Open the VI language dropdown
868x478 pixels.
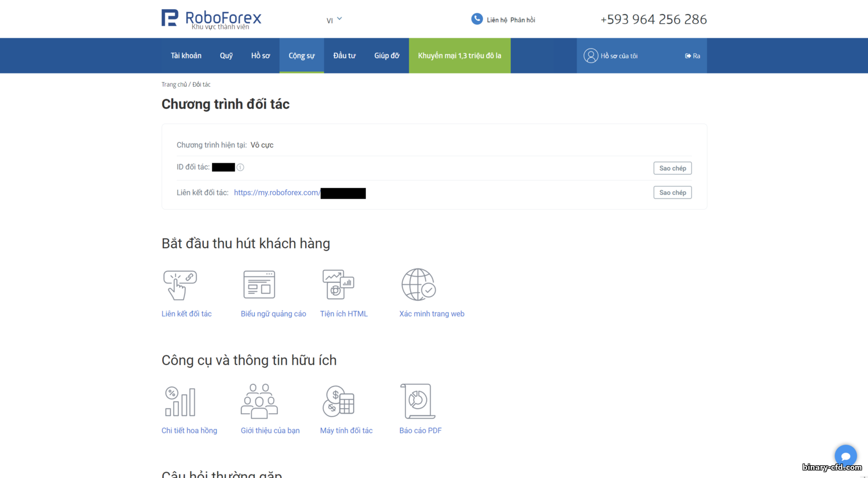click(334, 20)
